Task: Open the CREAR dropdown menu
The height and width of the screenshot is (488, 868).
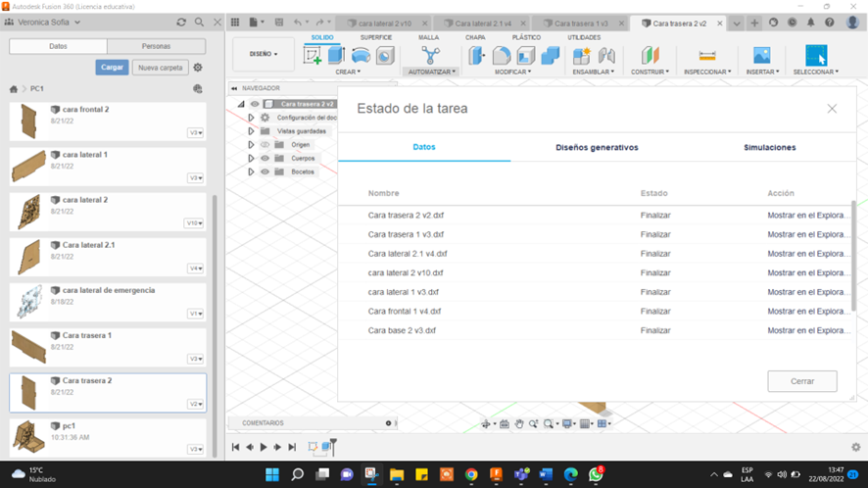Action: [348, 72]
